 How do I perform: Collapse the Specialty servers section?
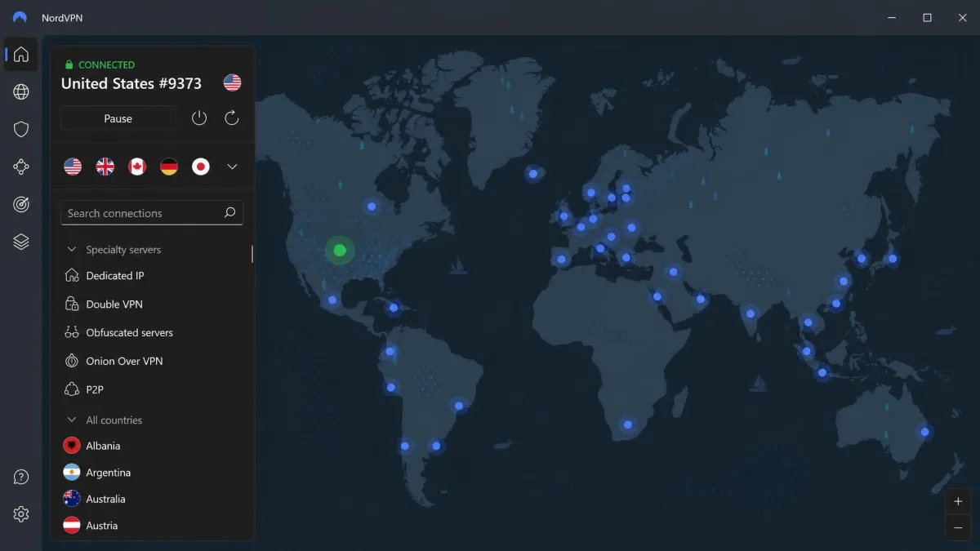click(x=71, y=250)
